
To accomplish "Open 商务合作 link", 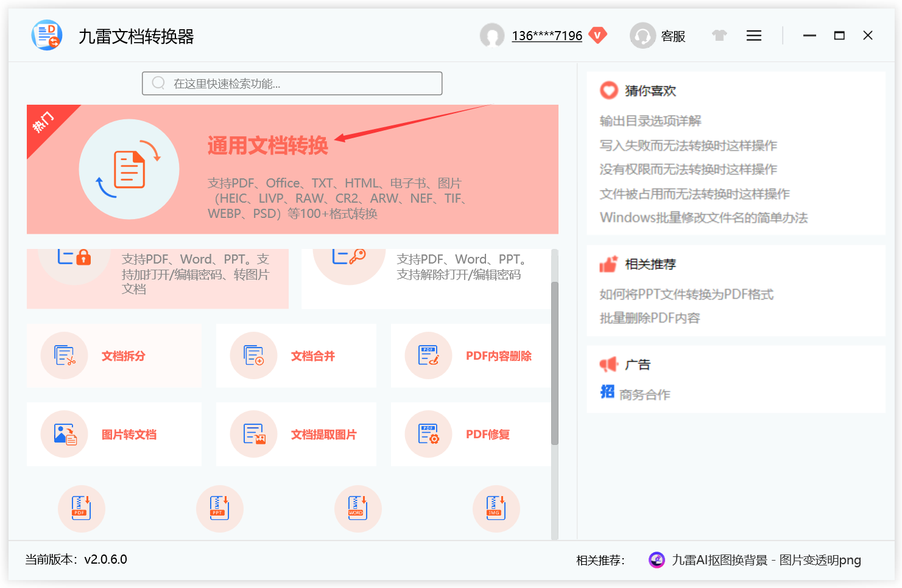I will pos(645,394).
